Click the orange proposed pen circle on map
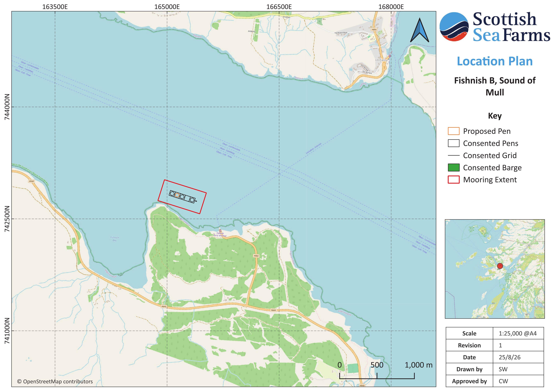 (x=177, y=195)
